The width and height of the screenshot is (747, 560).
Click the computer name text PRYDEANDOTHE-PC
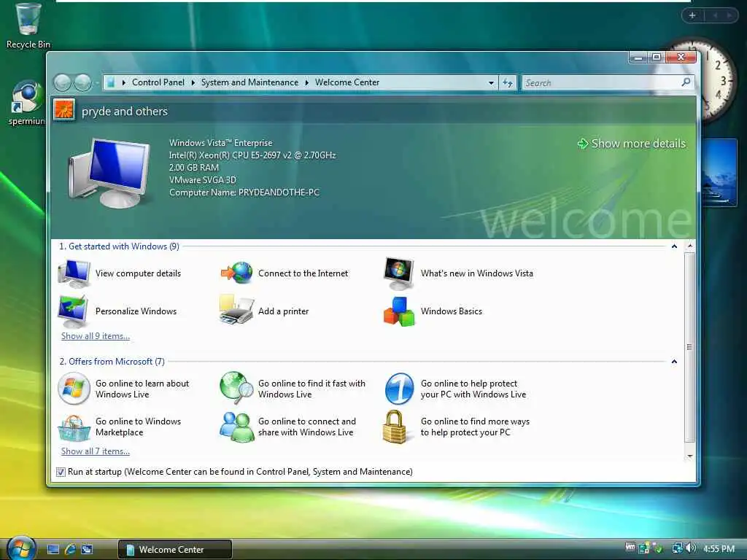tap(279, 192)
